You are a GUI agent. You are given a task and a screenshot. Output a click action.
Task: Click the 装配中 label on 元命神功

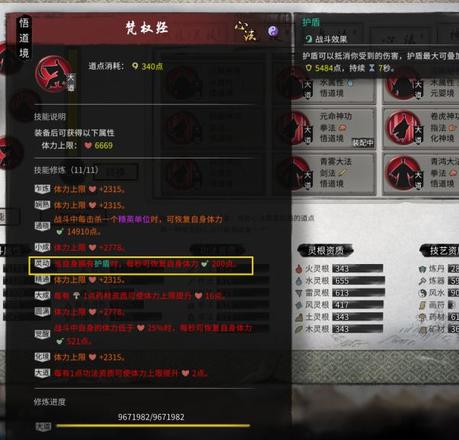tap(363, 143)
